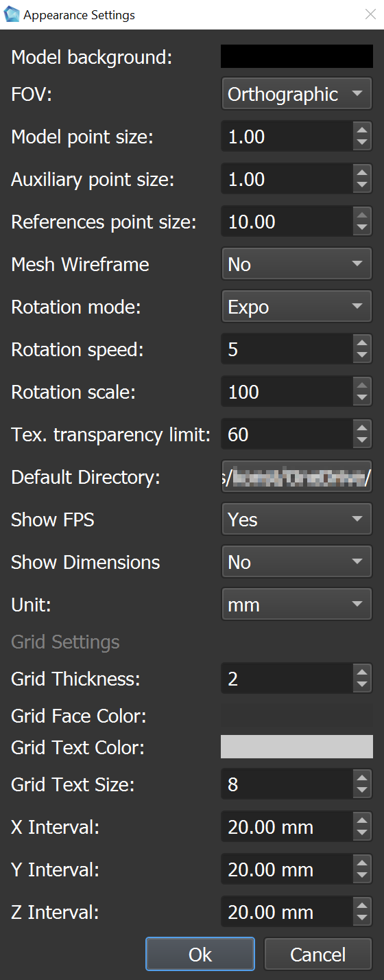
Task: Decrease Rotation speed with down arrow
Action: pos(362,357)
